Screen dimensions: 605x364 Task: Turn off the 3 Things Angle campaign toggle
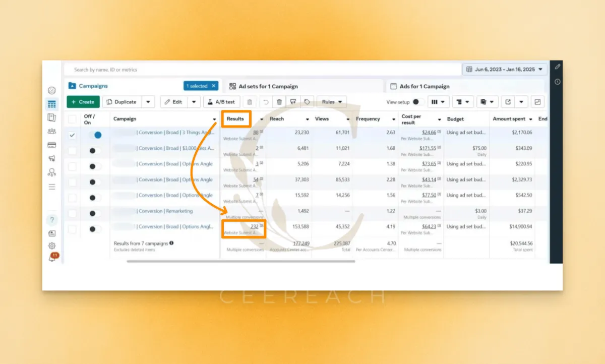(95, 135)
